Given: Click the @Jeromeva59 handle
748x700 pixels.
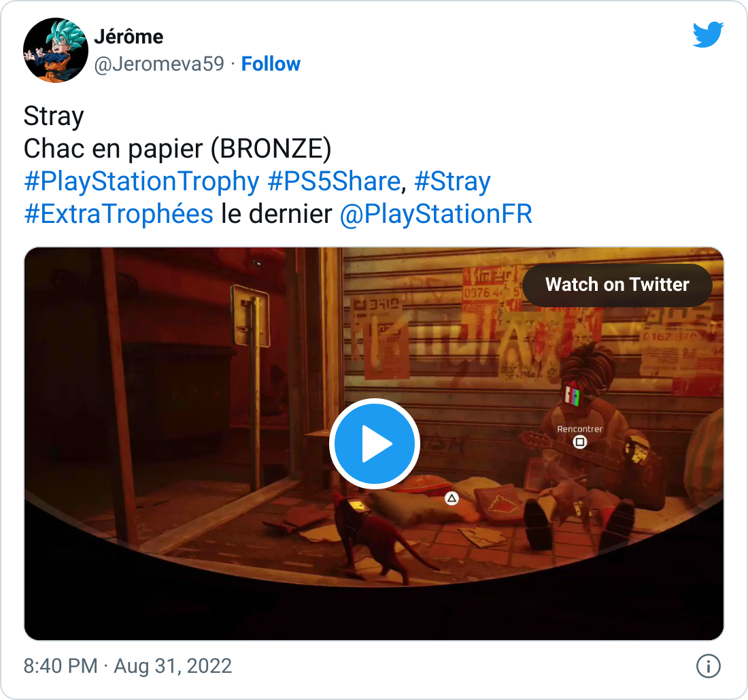Looking at the screenshot, I should click(x=159, y=64).
